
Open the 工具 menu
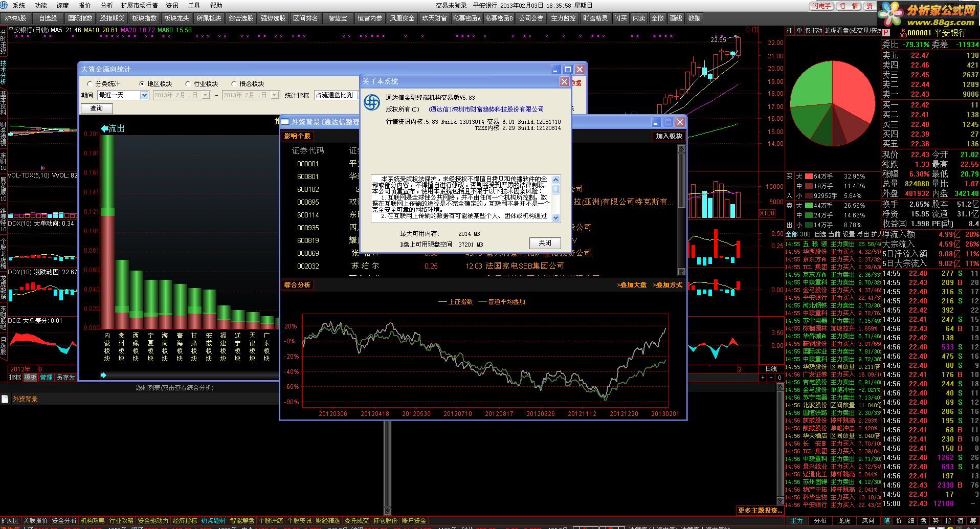point(194,6)
